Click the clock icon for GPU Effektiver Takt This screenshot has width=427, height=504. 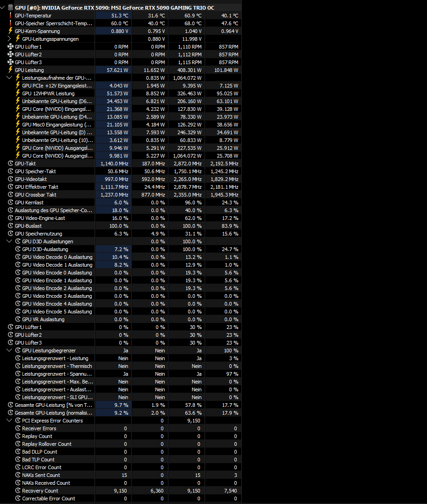point(11,187)
